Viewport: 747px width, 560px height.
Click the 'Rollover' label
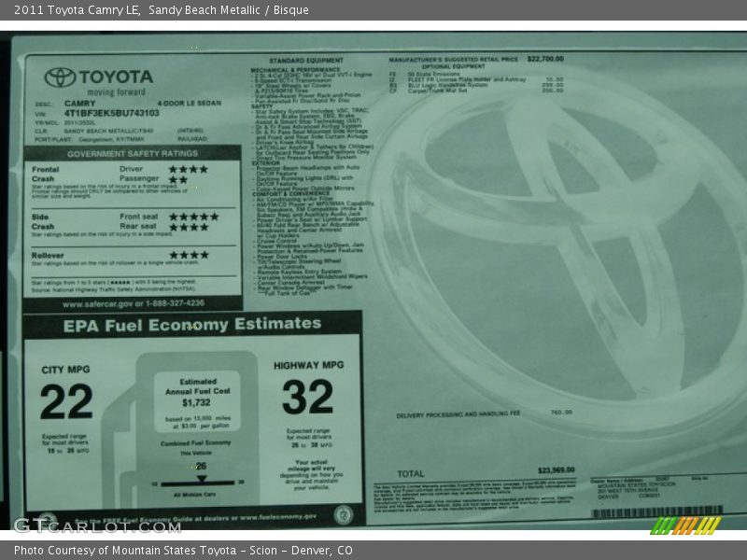coord(48,255)
